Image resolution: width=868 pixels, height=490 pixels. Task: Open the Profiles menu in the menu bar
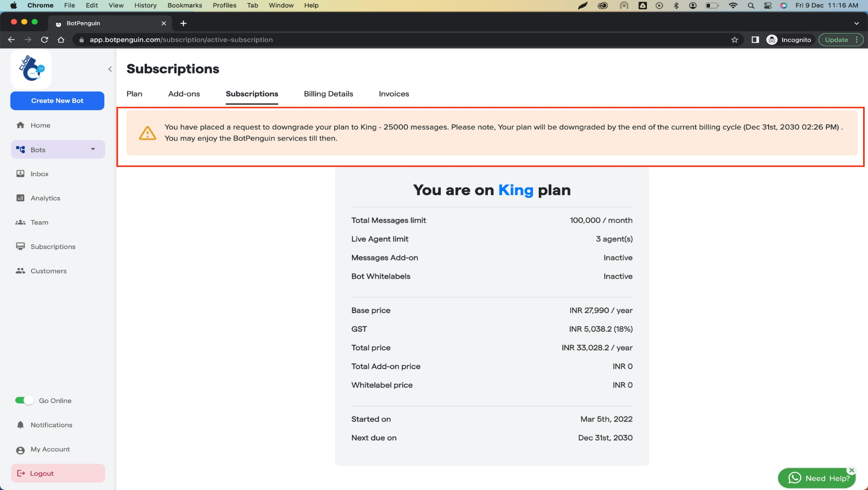pyautogui.click(x=224, y=5)
